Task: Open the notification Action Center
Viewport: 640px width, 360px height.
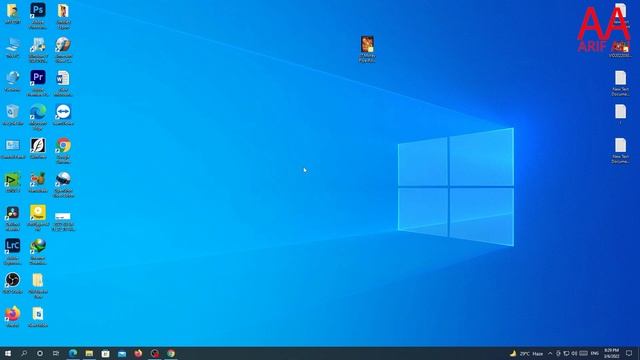Action: 629,353
